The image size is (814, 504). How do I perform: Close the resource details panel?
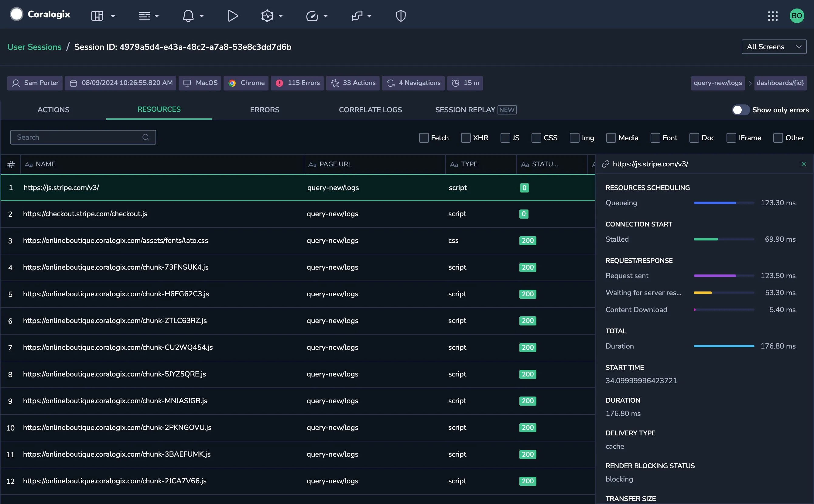click(803, 164)
